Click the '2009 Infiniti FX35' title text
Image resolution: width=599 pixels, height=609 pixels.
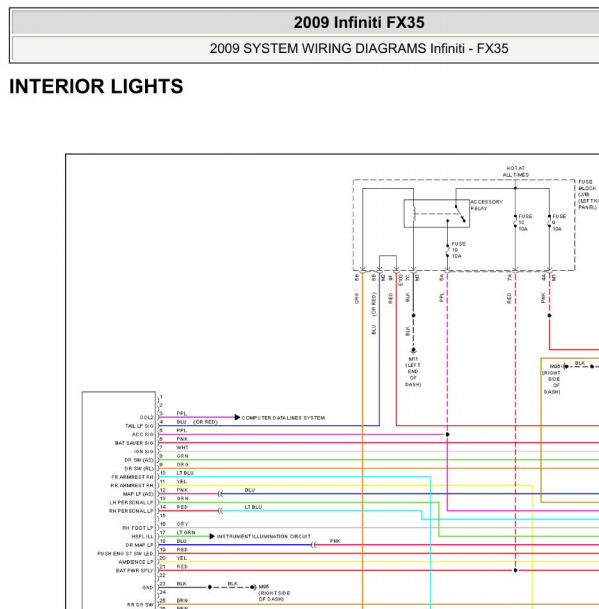[359, 23]
